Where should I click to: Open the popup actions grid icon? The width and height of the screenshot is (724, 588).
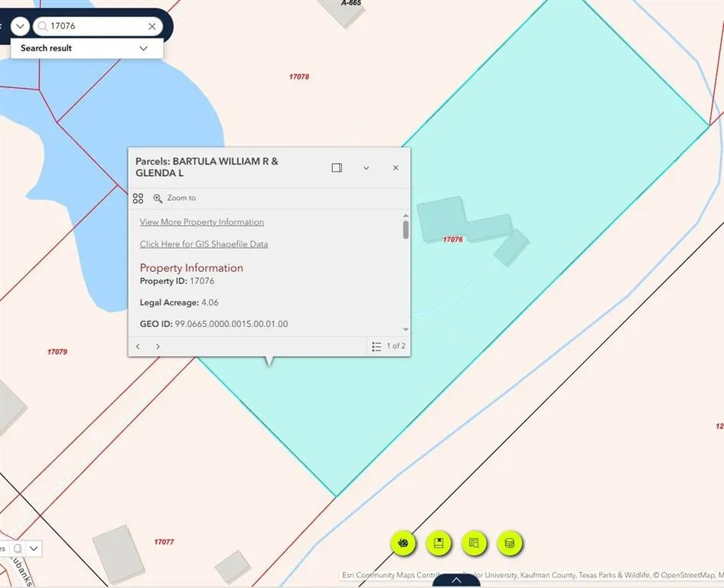pyautogui.click(x=138, y=198)
